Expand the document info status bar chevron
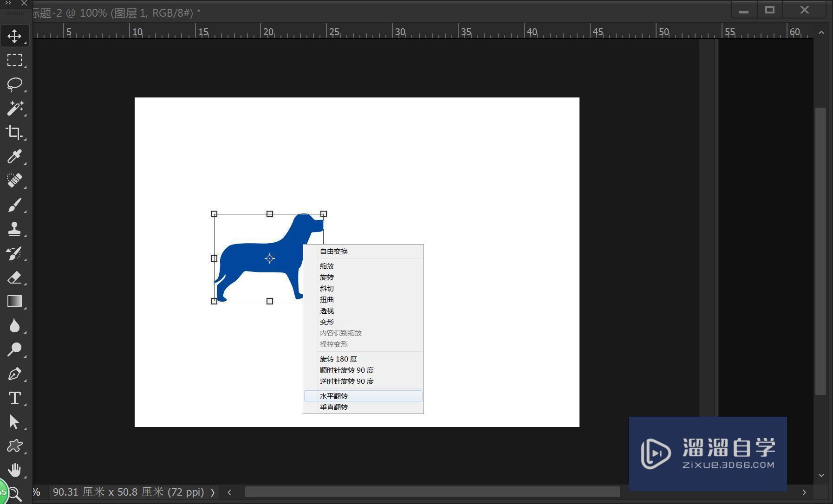The height and width of the screenshot is (504, 833). [212, 492]
